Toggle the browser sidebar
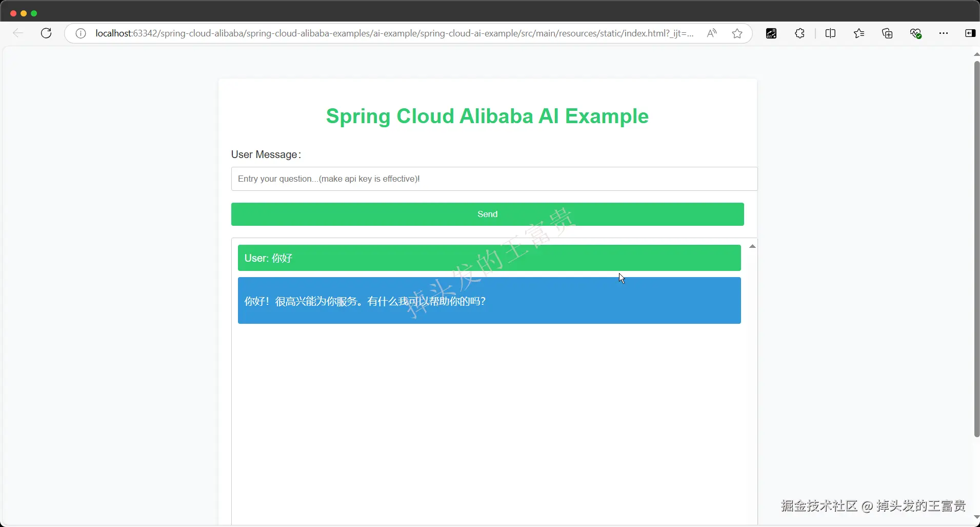The image size is (980, 527). point(970,33)
